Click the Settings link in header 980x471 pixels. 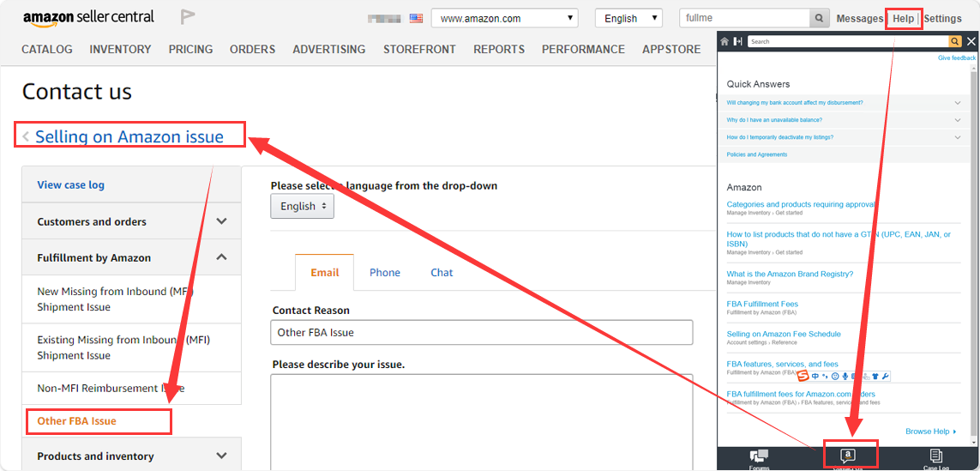(x=942, y=19)
